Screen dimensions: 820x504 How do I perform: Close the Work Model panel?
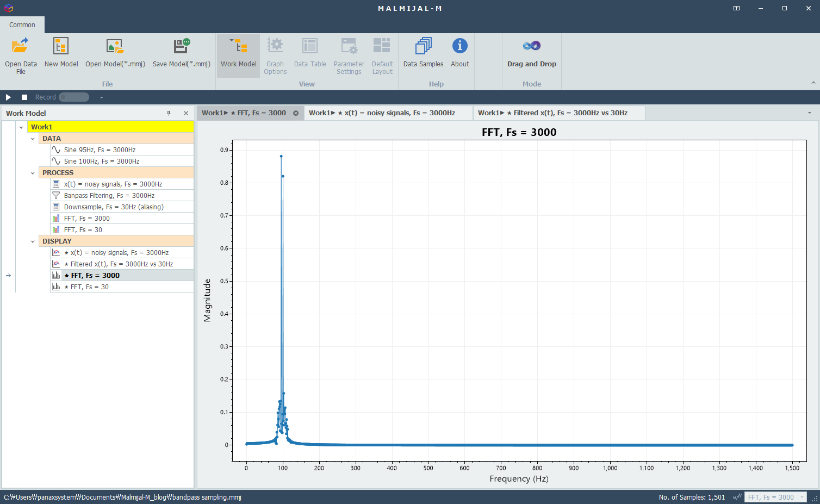[186, 113]
